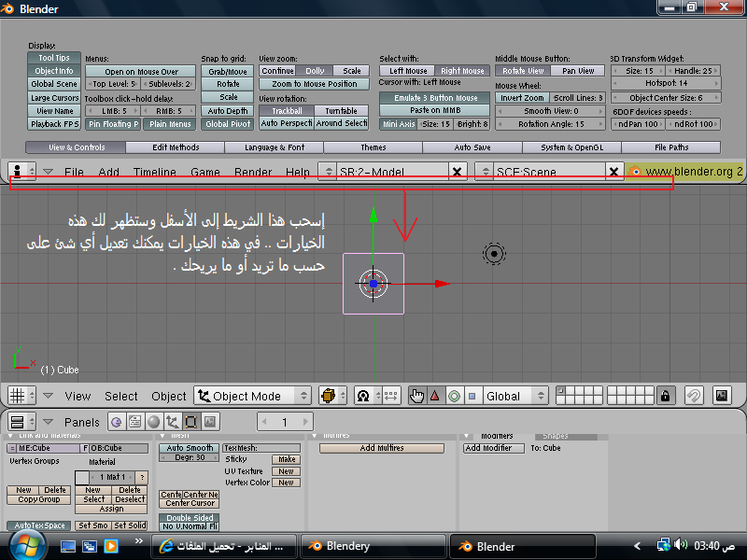Open the Buttons window type selector
The image size is (747, 560).
coord(21,422)
